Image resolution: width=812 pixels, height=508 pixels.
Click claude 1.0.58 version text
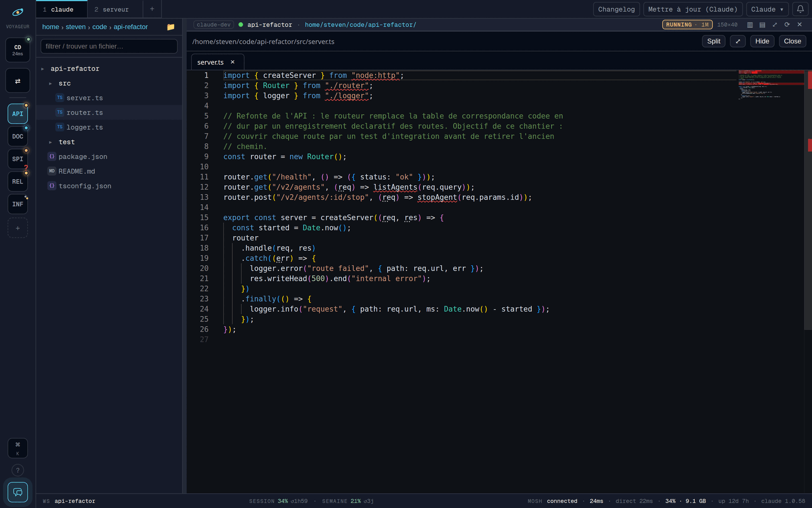[783, 501]
